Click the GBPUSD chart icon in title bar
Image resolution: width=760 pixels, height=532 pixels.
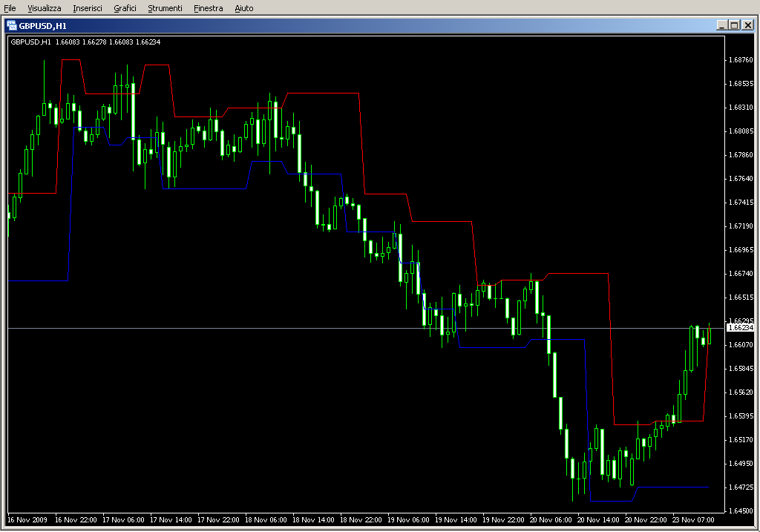[12, 25]
